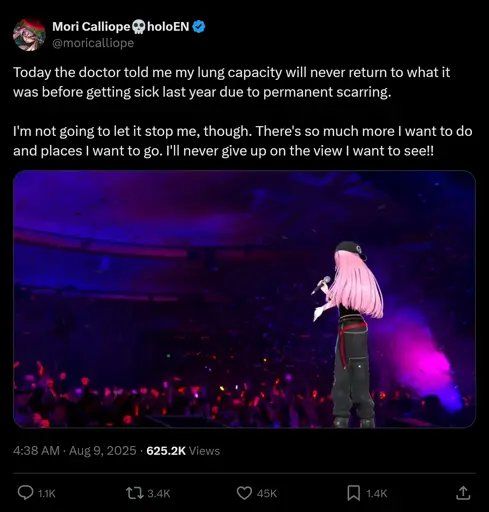Click the 1.4K bookmarks count
The image size is (489, 512).
pyautogui.click(x=377, y=493)
